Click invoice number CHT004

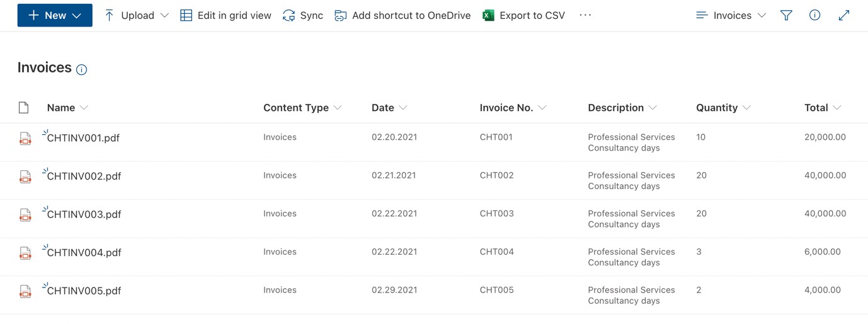pos(496,252)
